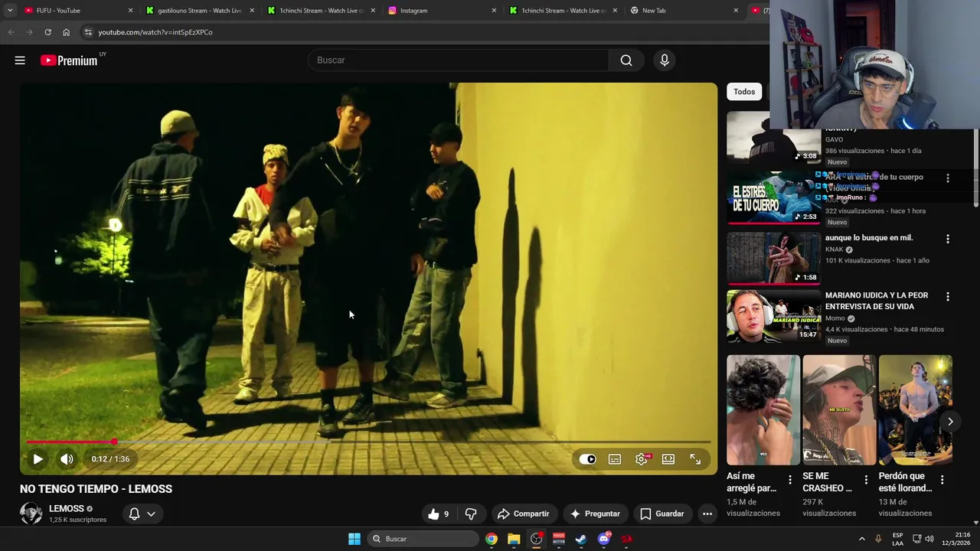980x551 pixels.
Task: Open the YouTube hamburger guide menu
Action: point(20,60)
